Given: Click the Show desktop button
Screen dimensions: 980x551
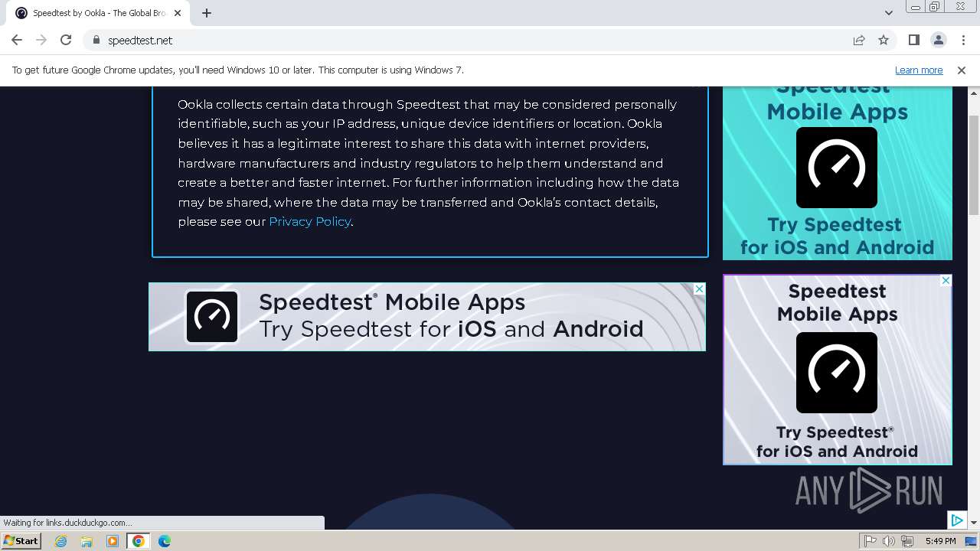Looking at the screenshot, I should point(972,541).
